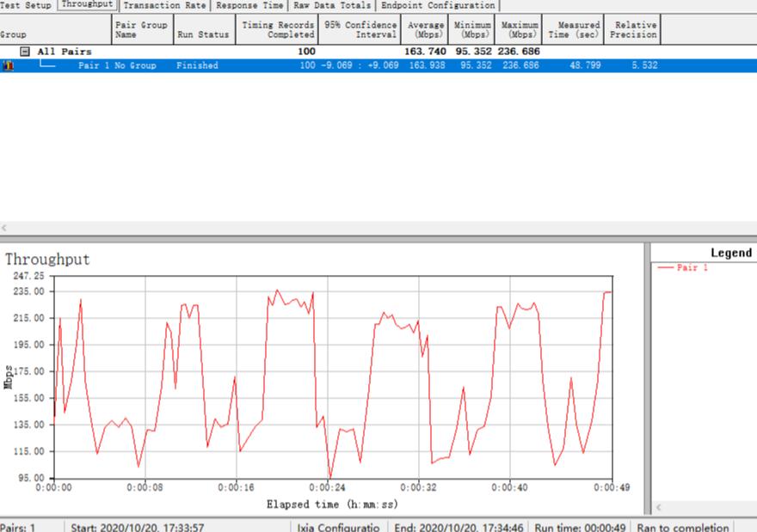
Task: Collapse the All Pairs group
Action: point(25,51)
